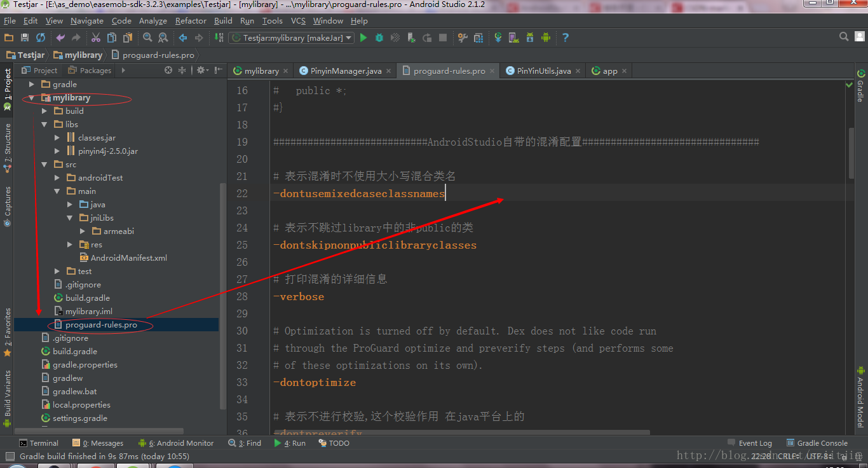Click Search Everywhere magnifier at top right
The width and height of the screenshot is (868, 468).
[844, 37]
